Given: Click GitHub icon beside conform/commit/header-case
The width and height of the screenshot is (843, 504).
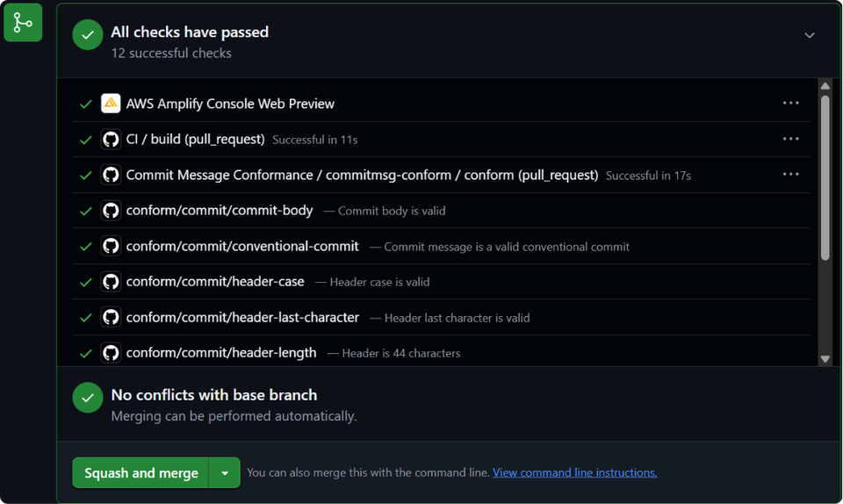Looking at the screenshot, I should tap(111, 282).
